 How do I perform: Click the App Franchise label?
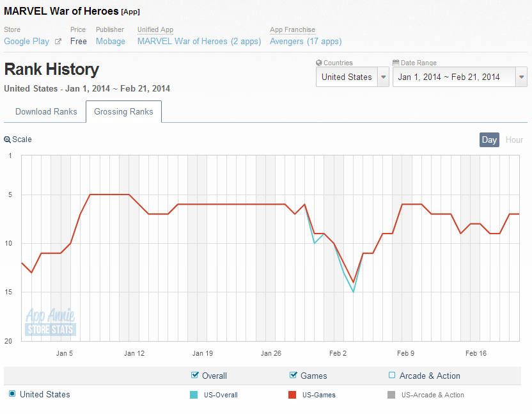point(292,29)
